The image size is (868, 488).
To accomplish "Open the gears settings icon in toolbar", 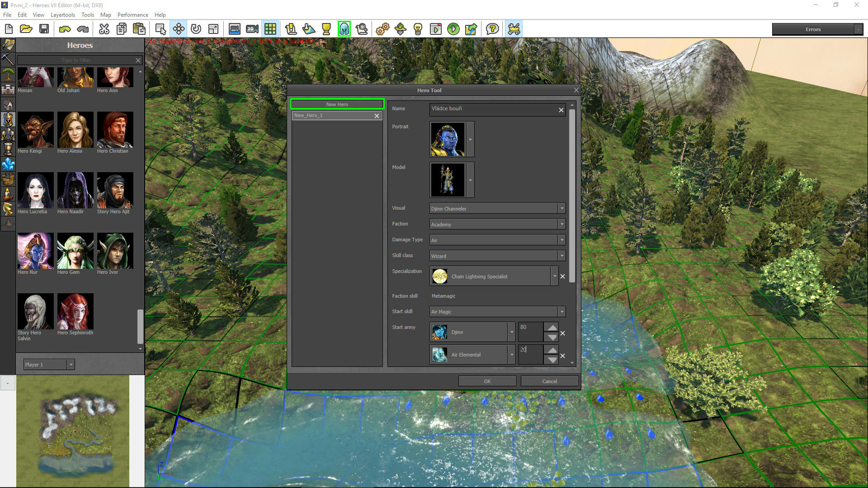I will point(382,29).
